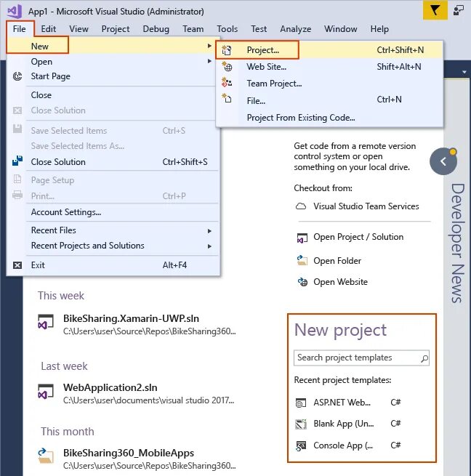Open the tab overflow dropdown arrow at right

point(464,72)
